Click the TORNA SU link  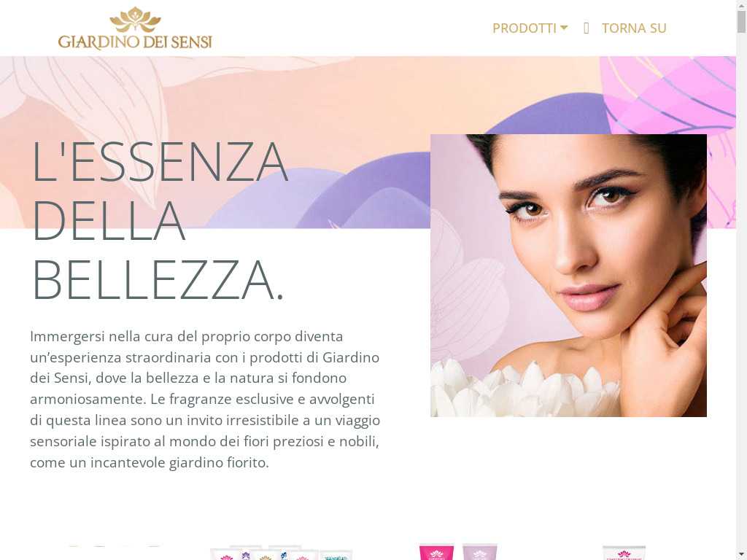(x=634, y=28)
